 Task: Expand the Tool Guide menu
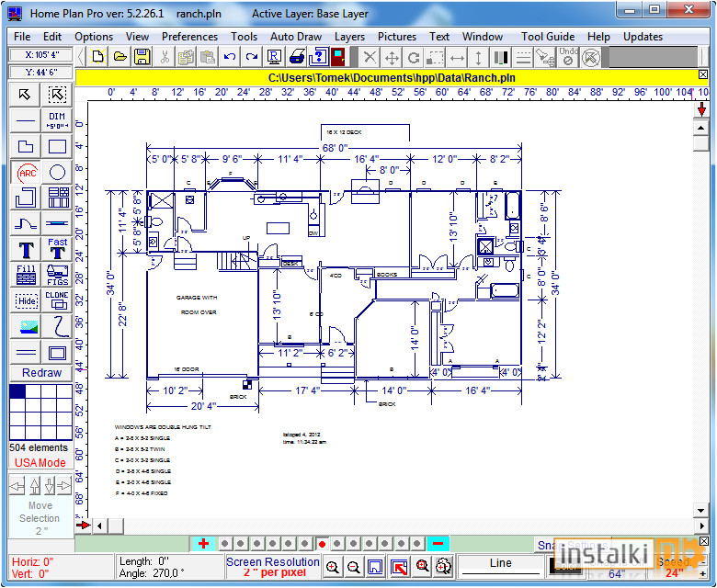548,37
